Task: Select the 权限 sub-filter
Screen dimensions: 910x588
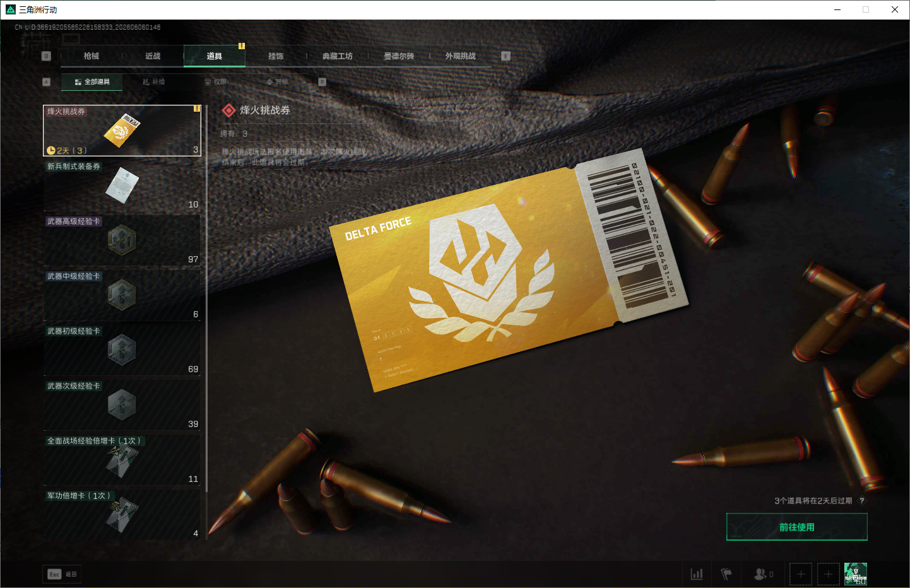Action: 216,82
